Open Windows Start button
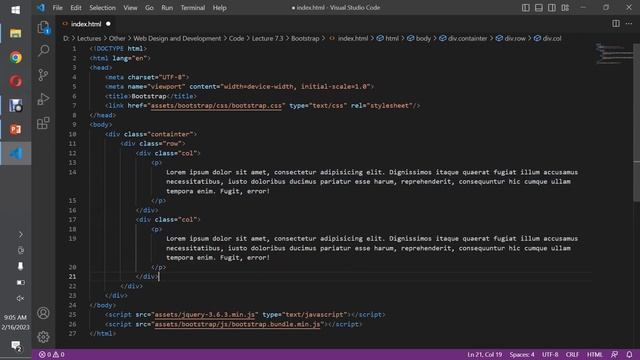The image size is (640, 360). (16, 10)
